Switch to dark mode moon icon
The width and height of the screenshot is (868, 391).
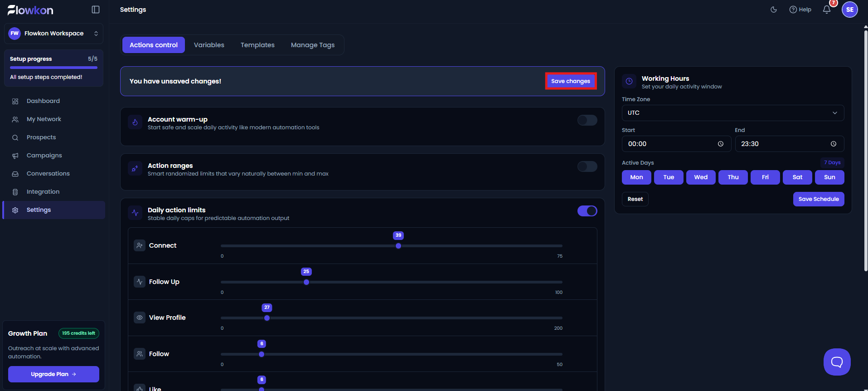click(x=774, y=10)
